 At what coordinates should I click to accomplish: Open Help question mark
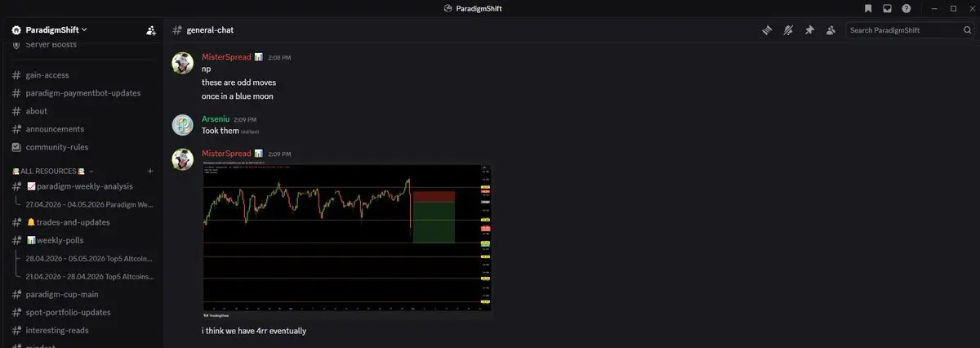tap(906, 8)
